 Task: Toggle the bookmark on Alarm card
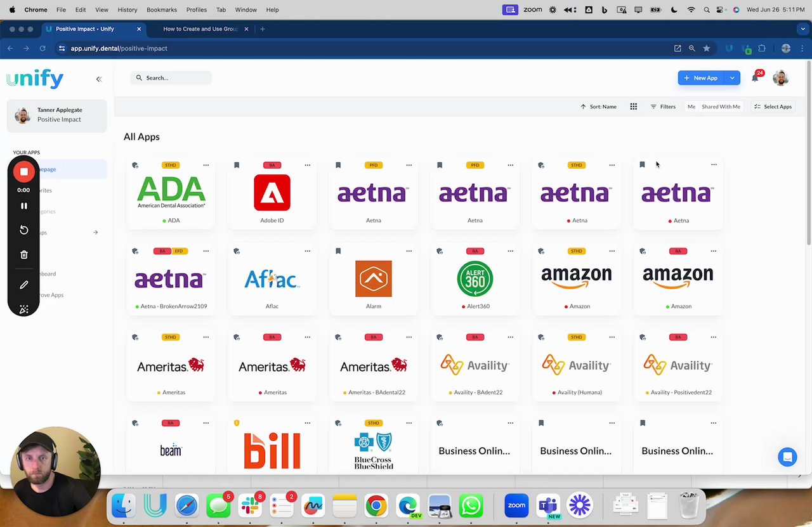[338, 251]
